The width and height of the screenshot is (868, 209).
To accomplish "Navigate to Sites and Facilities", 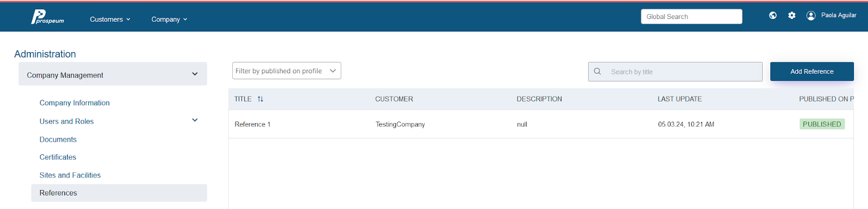I will coord(70,175).
